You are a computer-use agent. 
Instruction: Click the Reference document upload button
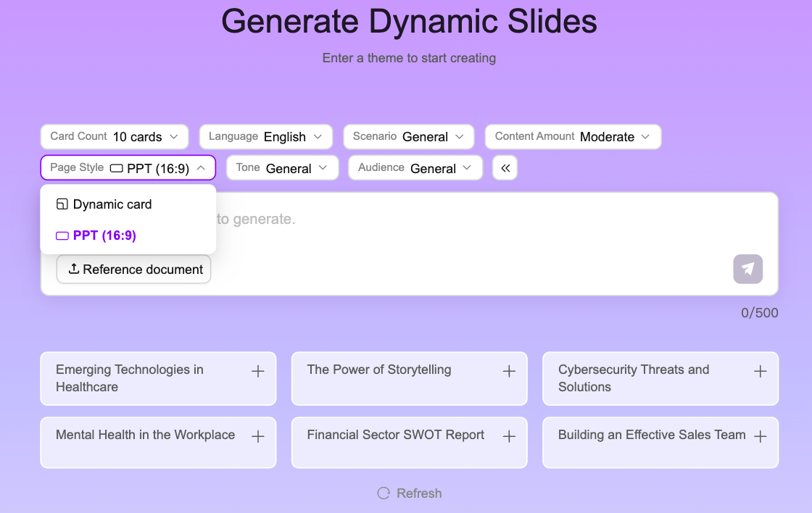click(134, 270)
